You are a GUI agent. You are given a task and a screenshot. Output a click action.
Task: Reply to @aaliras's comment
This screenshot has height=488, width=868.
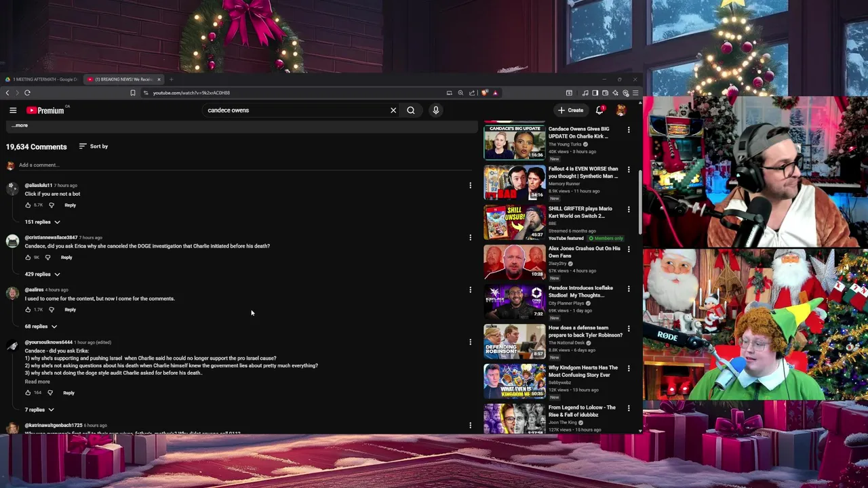click(x=71, y=310)
